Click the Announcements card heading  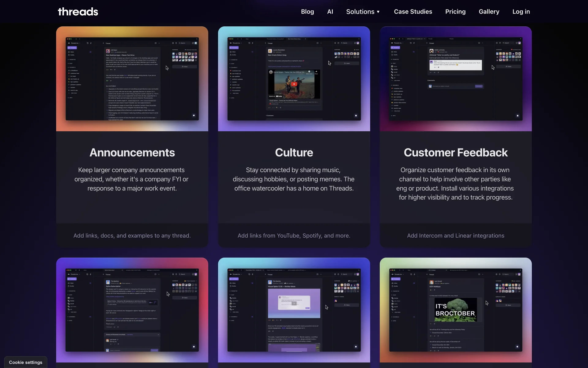pos(132,152)
